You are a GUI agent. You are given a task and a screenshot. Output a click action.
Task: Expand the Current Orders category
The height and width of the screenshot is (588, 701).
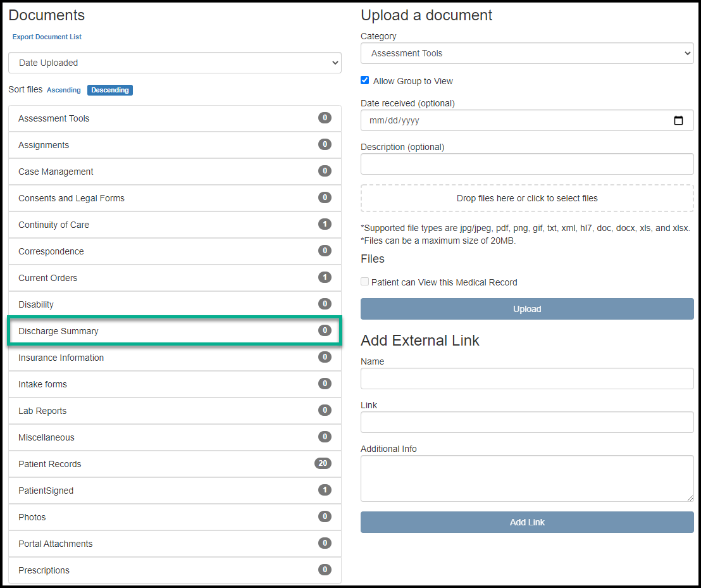[x=48, y=278]
